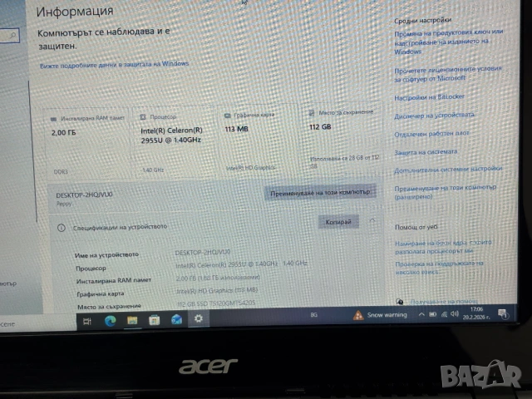This screenshot has width=532, height=399.
Task: Open the Outlook mail taskbar icon
Action: pos(176,319)
